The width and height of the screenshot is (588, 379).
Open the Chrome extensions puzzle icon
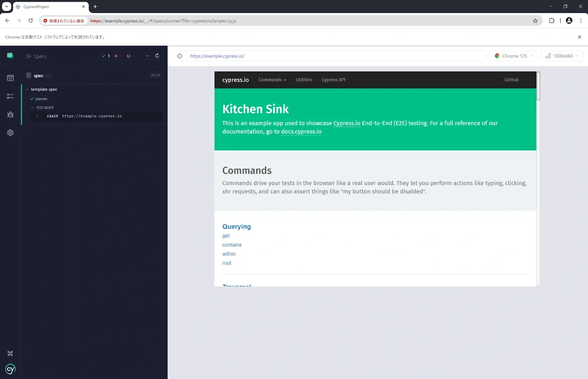click(552, 21)
